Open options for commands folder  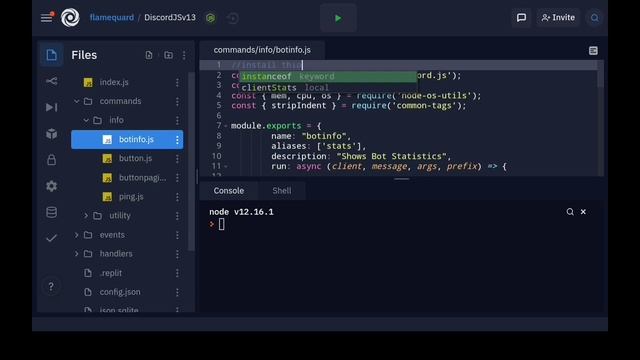click(x=177, y=101)
